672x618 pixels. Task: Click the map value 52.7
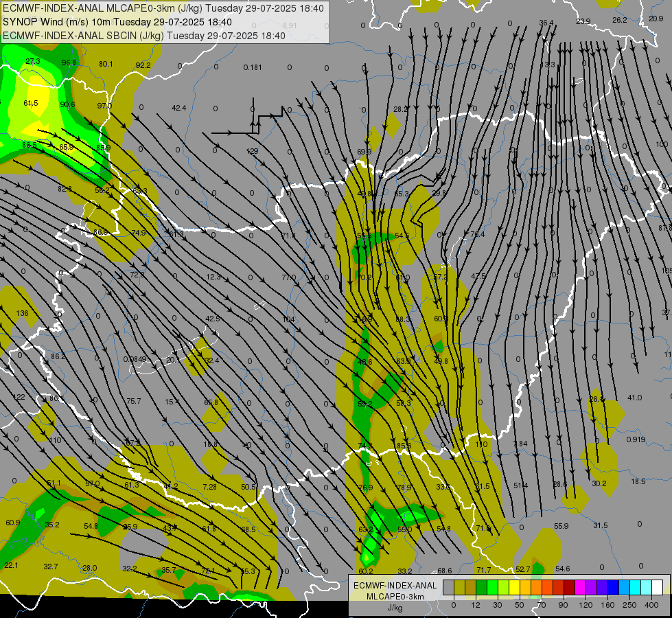[x=523, y=569]
